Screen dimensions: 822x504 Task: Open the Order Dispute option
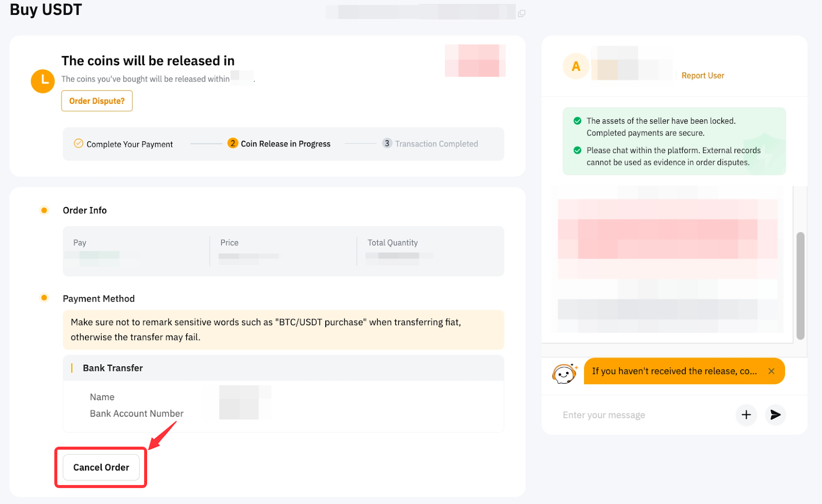(x=97, y=101)
